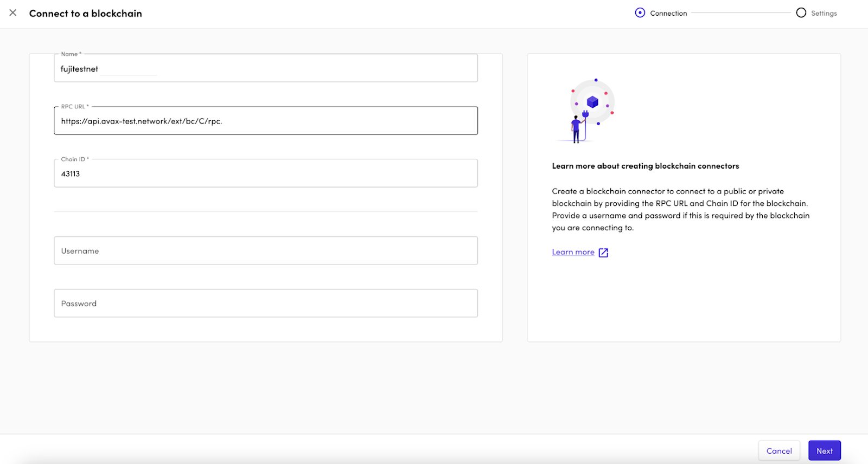Click the Connection step circle indicator
The image size is (868, 464).
[x=640, y=12]
